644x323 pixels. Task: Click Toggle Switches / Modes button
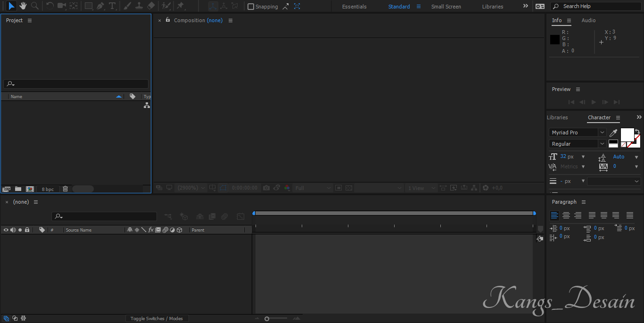tap(157, 319)
